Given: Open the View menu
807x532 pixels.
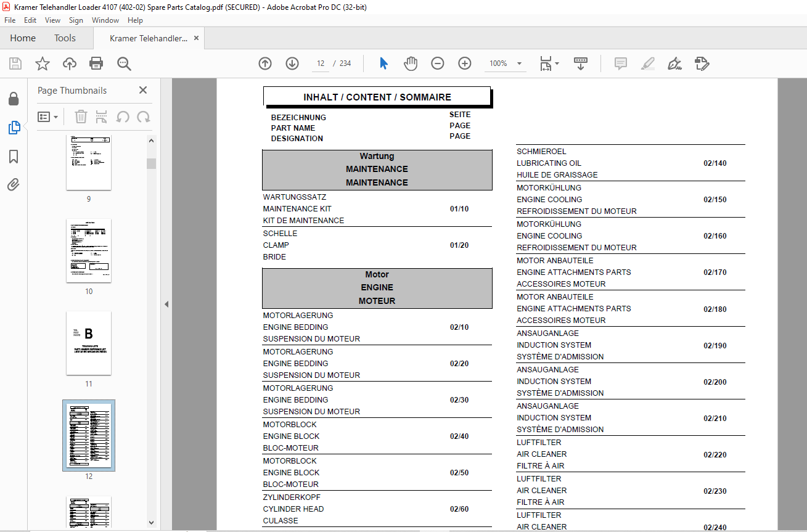Looking at the screenshot, I should click(53, 20).
